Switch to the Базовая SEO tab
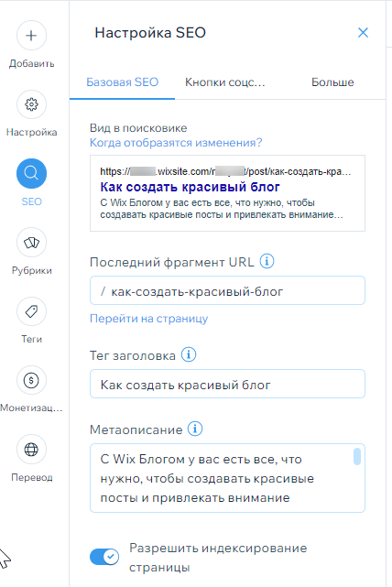Viewport: 392px width, 587px height. 123,82
